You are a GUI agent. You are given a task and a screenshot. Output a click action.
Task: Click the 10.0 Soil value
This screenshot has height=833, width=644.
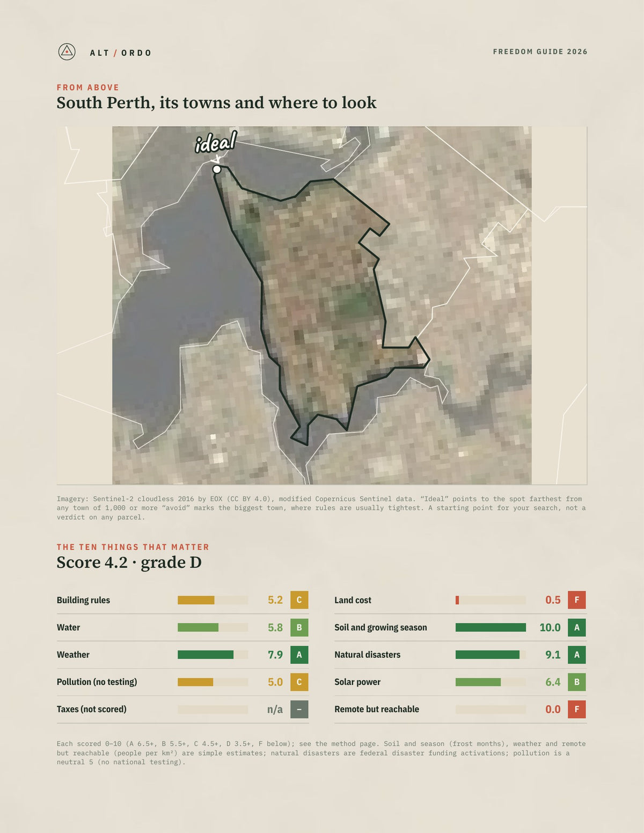click(x=550, y=627)
